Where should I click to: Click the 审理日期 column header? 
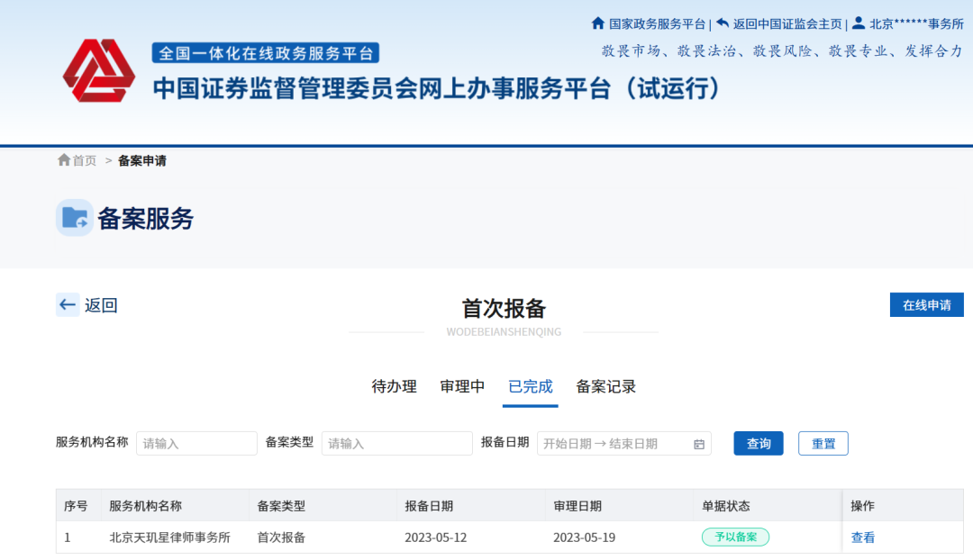point(577,506)
